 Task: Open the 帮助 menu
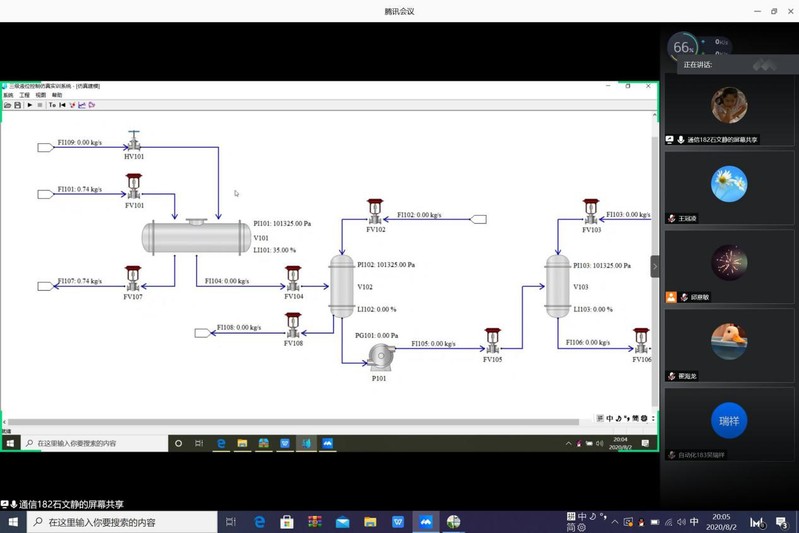click(x=57, y=95)
